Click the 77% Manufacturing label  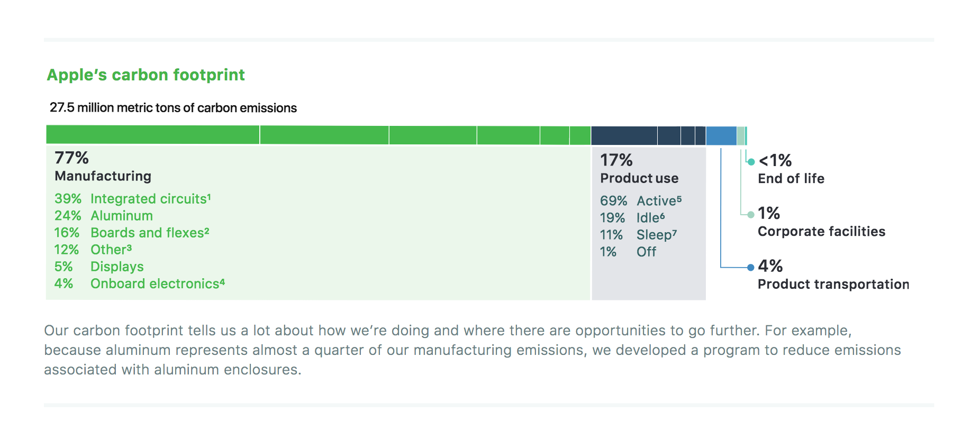[103, 167]
